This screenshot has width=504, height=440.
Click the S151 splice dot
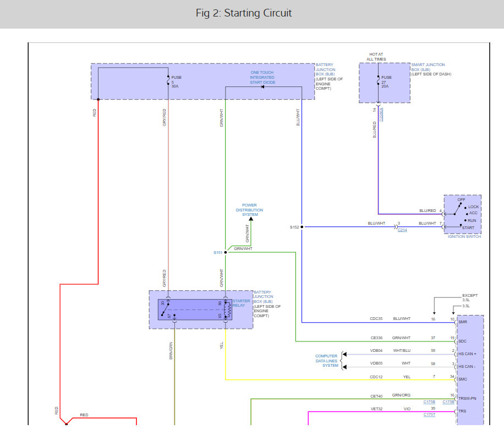pyautogui.click(x=226, y=252)
